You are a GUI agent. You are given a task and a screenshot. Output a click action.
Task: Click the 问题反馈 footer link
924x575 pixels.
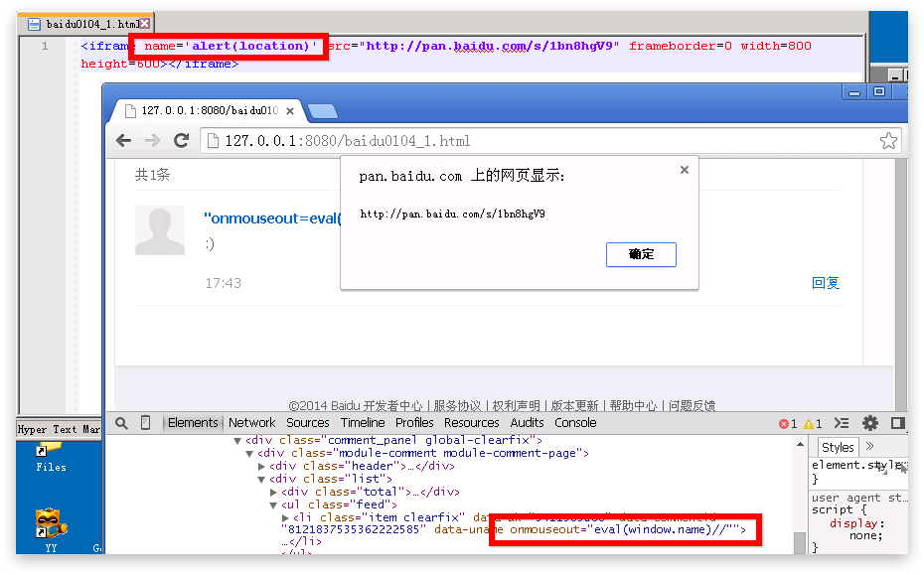pyautogui.click(x=692, y=405)
